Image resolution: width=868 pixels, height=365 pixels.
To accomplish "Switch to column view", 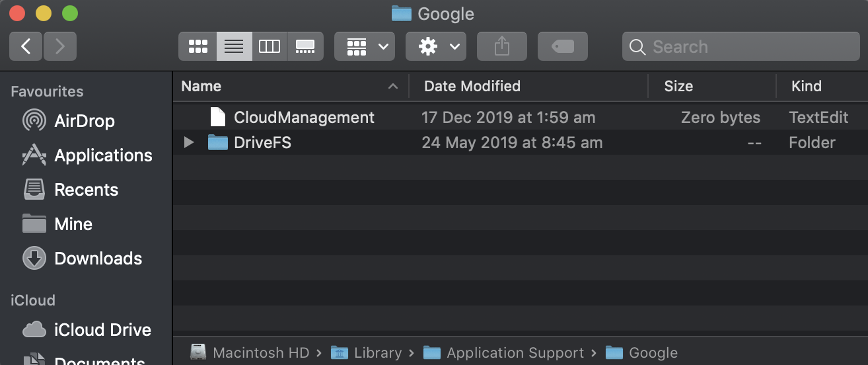I will [270, 46].
